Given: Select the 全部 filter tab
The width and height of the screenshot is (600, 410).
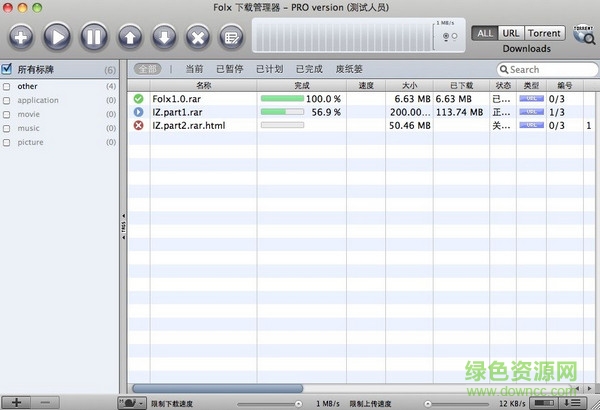Looking at the screenshot, I should [147, 69].
